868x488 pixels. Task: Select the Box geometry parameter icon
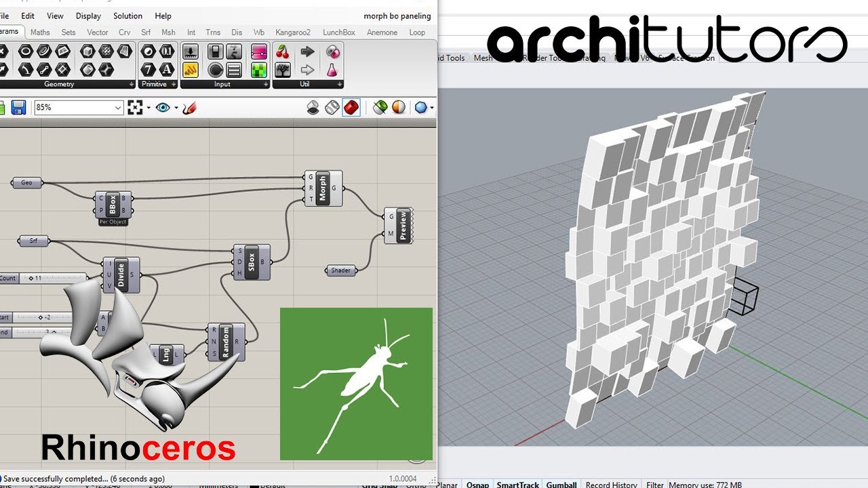pyautogui.click(x=87, y=52)
